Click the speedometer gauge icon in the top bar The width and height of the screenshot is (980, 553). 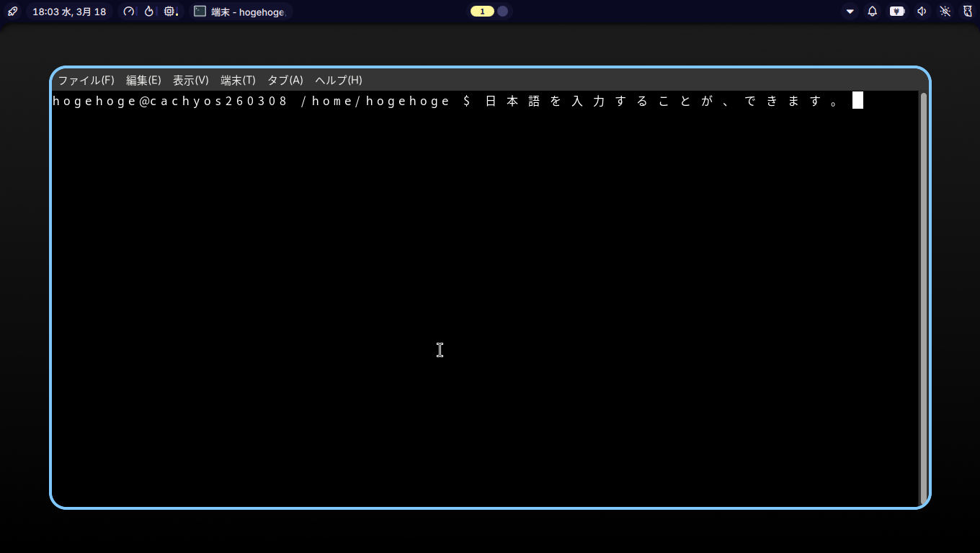point(129,12)
